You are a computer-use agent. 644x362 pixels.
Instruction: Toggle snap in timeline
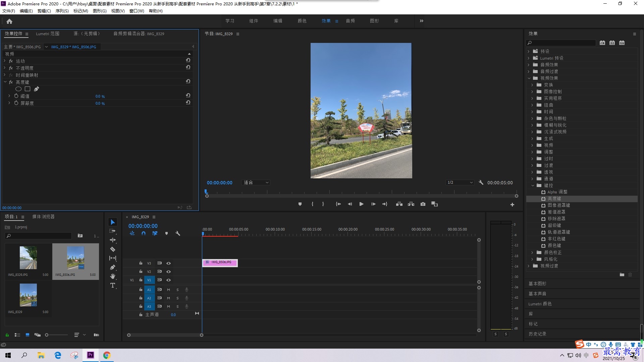pyautogui.click(x=144, y=233)
